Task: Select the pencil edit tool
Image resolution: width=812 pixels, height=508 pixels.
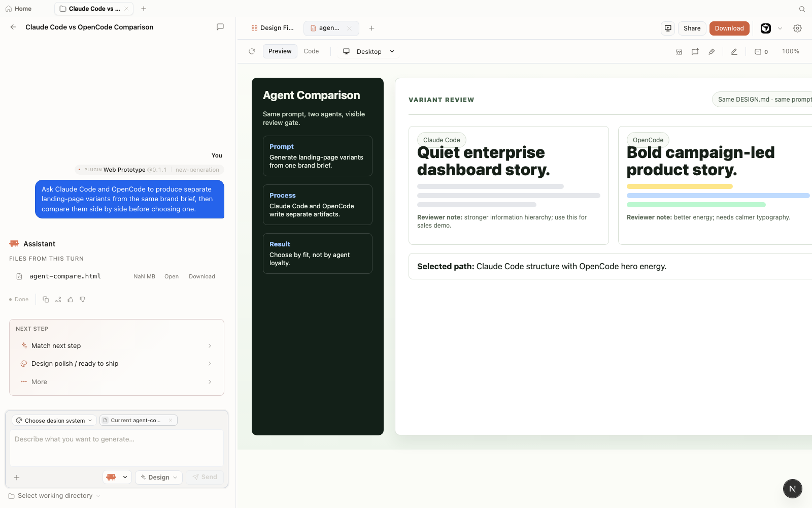Action: point(734,51)
